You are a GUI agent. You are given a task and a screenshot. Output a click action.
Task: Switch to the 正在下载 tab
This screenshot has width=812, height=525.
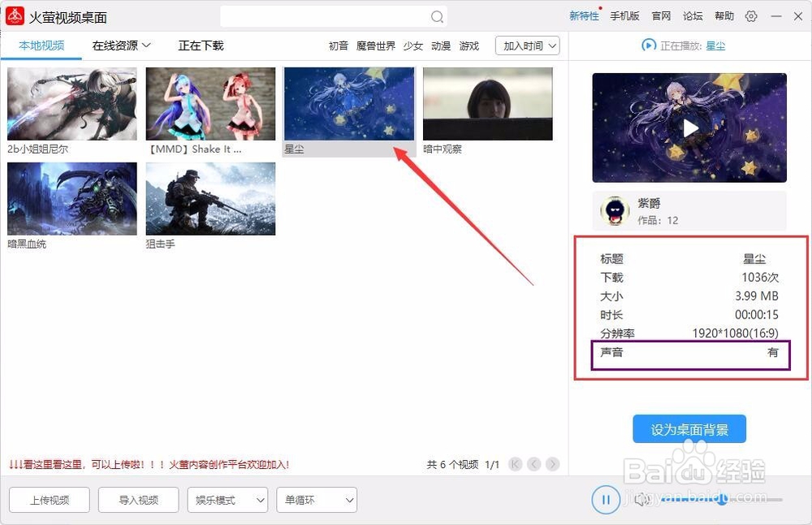pyautogui.click(x=201, y=46)
